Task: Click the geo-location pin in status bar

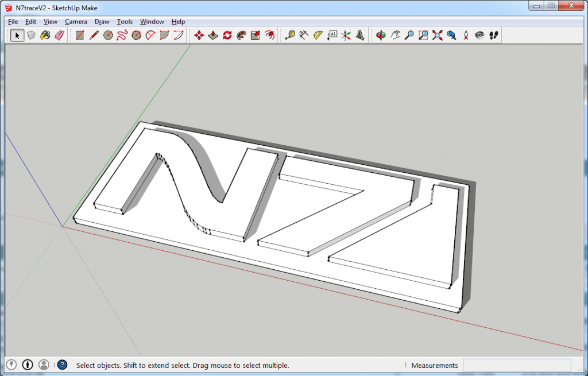Action: pos(11,365)
